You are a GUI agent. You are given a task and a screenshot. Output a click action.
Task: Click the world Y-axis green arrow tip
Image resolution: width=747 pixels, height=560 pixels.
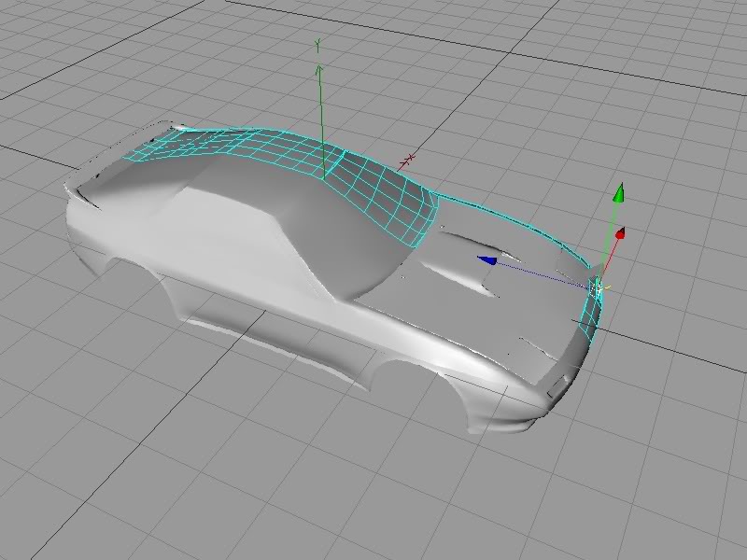coord(319,69)
